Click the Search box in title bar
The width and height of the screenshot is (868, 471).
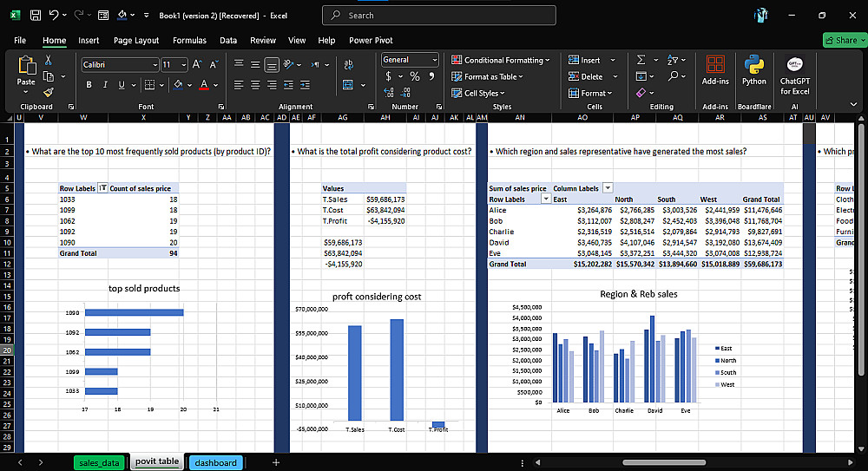(x=438, y=15)
